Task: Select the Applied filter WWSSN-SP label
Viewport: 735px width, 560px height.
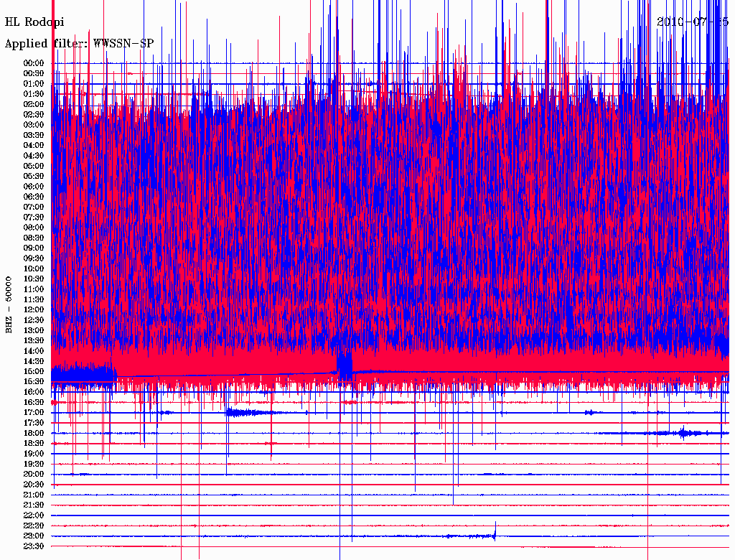Action: click(79, 43)
